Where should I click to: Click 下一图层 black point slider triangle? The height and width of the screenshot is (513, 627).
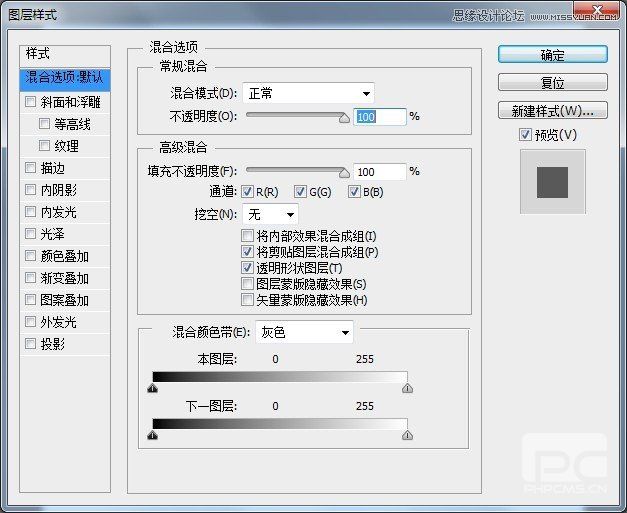point(152,435)
